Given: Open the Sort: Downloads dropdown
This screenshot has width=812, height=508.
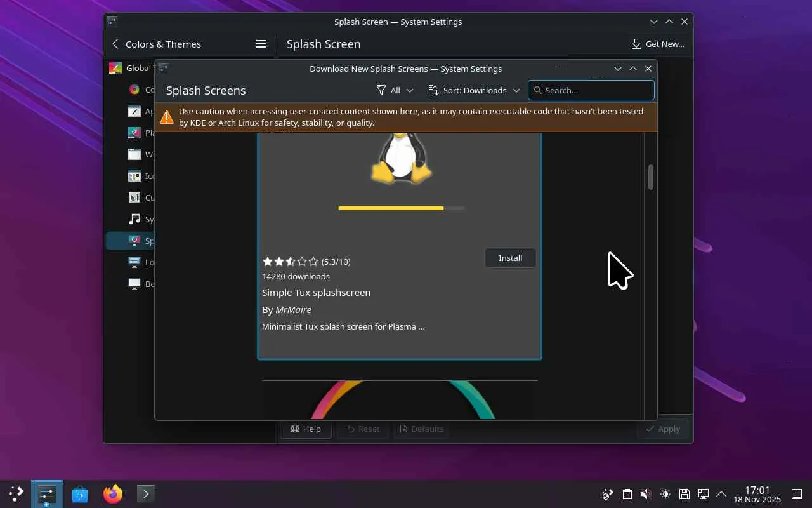Looking at the screenshot, I should pyautogui.click(x=474, y=90).
